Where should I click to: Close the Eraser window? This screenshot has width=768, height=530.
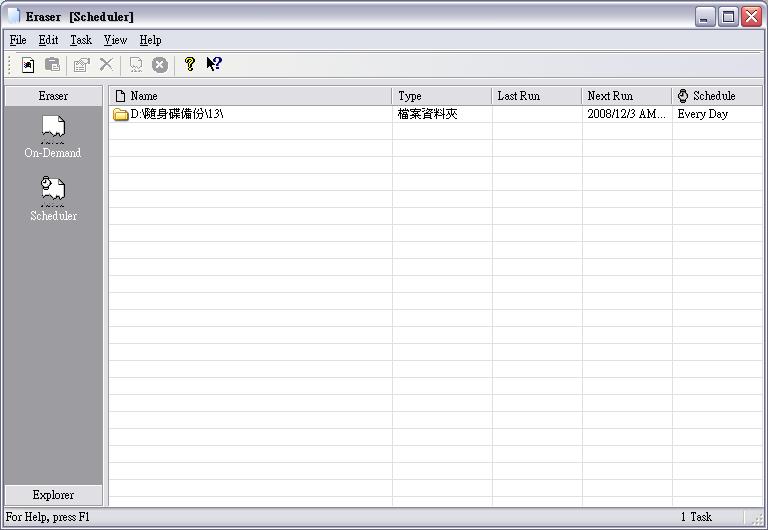(752, 17)
